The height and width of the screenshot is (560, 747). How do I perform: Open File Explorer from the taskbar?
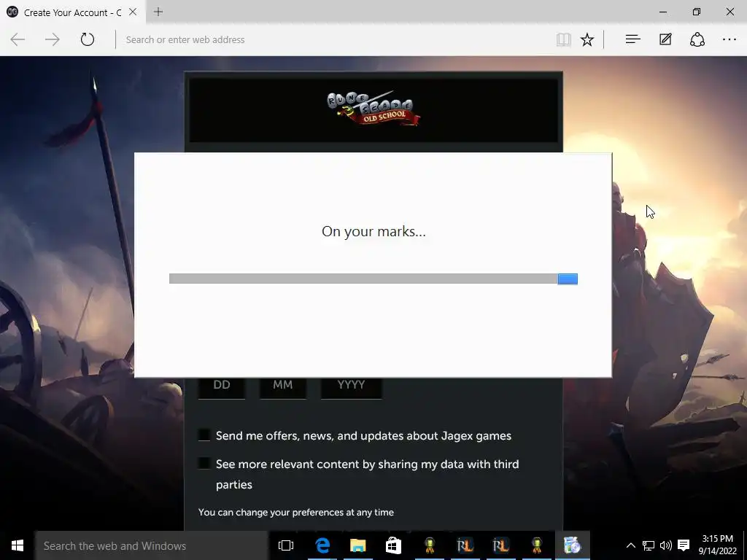357,545
